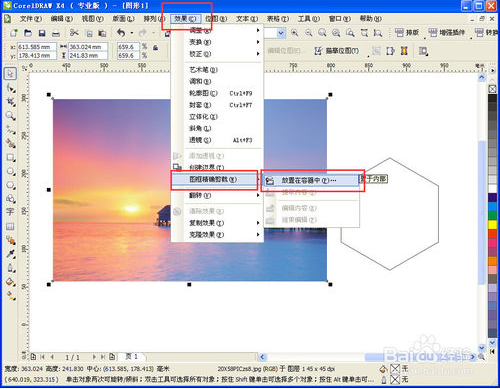Select the Polygon tool in toolbox
This screenshot has height=389, width=500.
tap(10, 185)
